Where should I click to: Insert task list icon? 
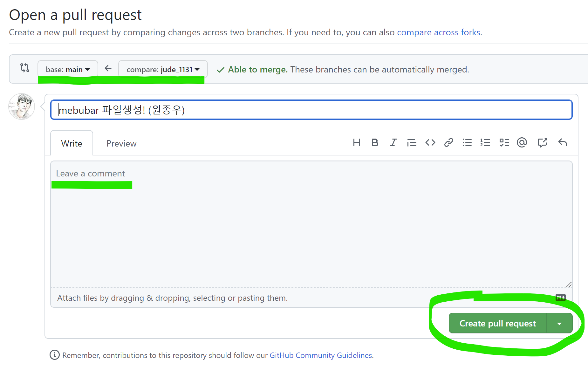(504, 143)
